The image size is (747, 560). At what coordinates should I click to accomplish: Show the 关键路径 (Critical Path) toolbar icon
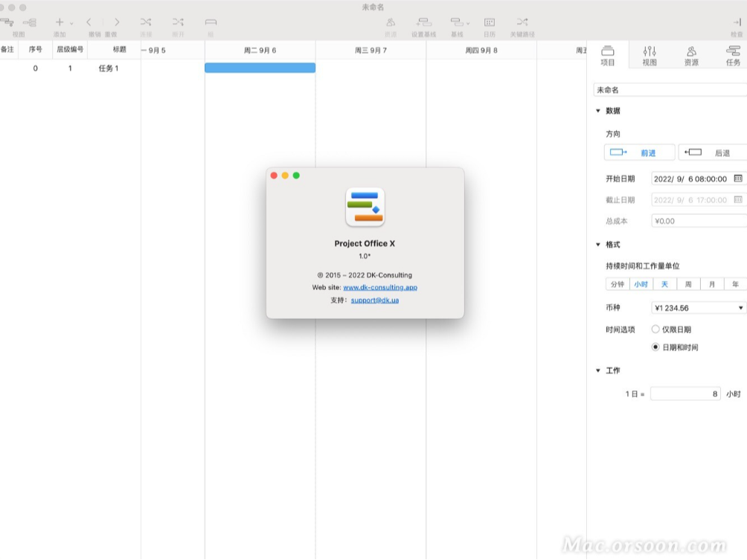click(x=522, y=22)
